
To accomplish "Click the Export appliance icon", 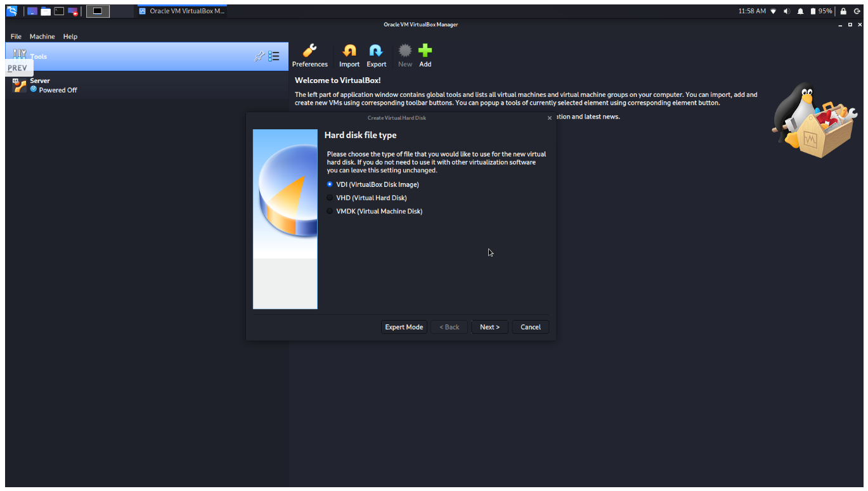I will coord(376,51).
